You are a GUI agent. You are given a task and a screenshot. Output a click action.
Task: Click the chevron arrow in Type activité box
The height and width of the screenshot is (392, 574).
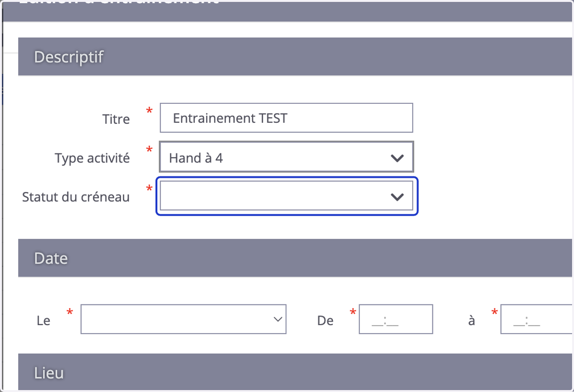pyautogui.click(x=397, y=158)
